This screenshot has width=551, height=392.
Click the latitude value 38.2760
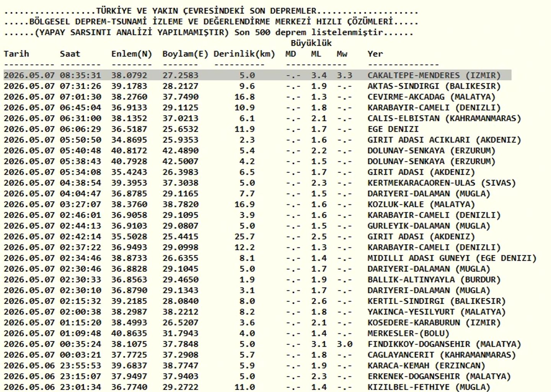click(x=129, y=97)
